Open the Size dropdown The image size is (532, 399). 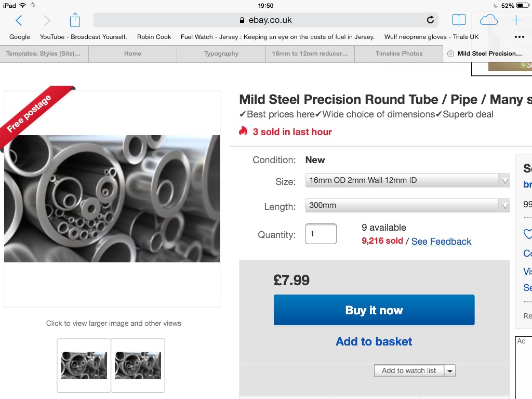click(x=407, y=180)
